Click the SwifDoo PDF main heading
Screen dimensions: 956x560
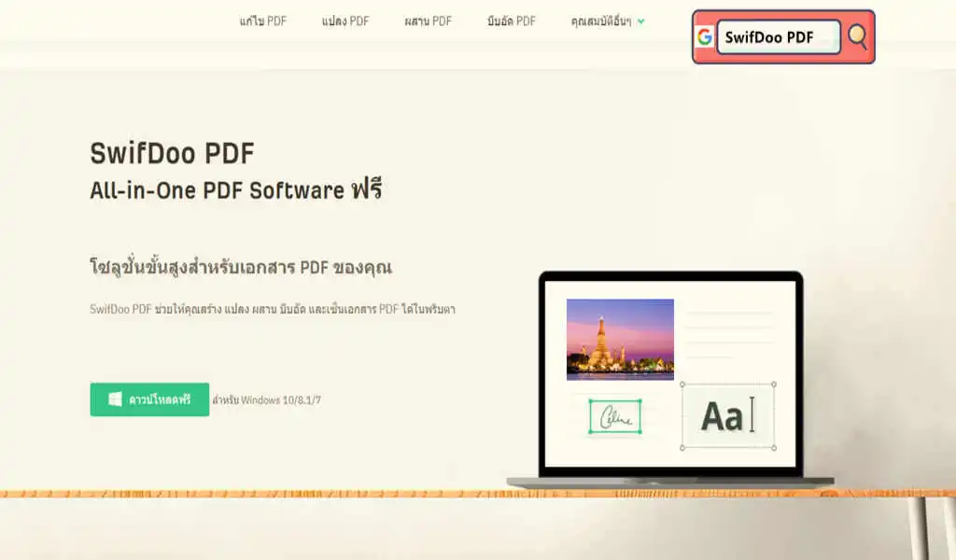click(172, 153)
